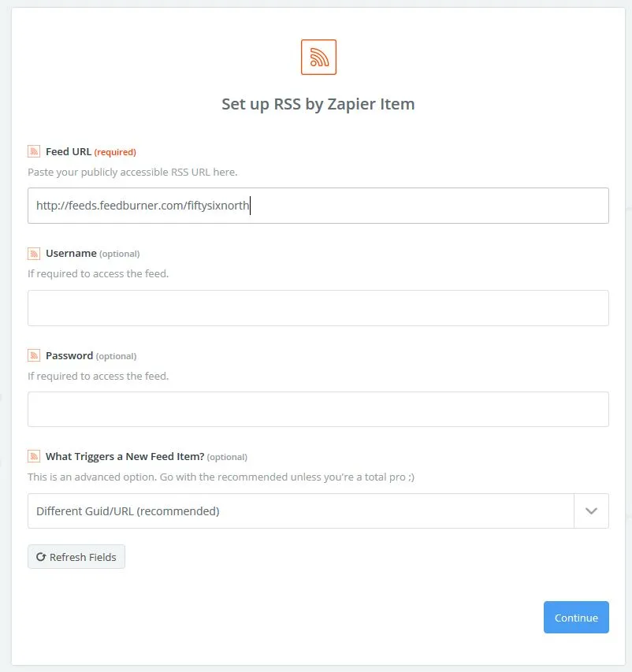Expand the trigger dropdown chevron
The width and height of the screenshot is (632, 672).
591,510
